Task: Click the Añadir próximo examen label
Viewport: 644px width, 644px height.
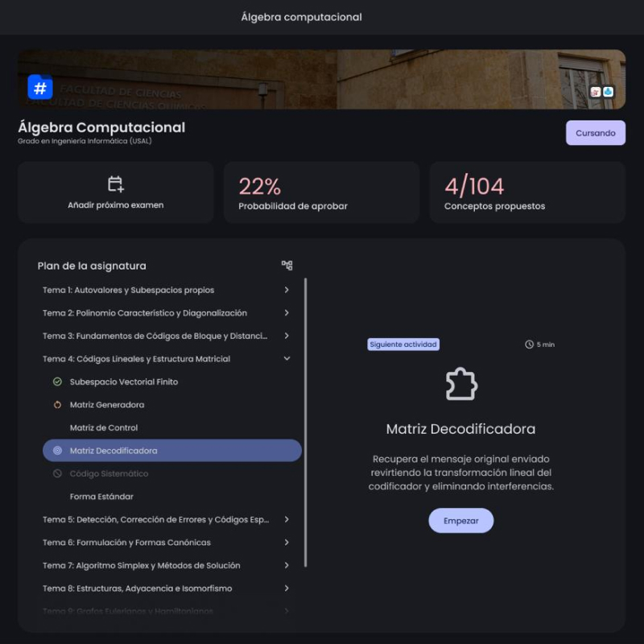Action: tap(115, 205)
